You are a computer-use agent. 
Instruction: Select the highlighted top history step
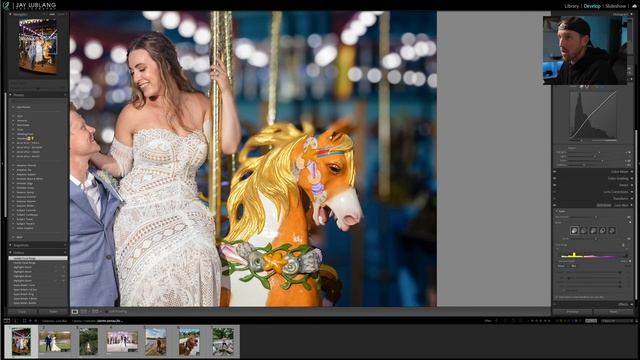(38, 258)
